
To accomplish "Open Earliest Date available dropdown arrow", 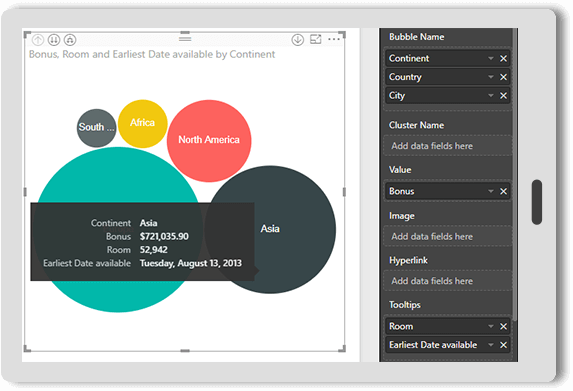I will click(x=491, y=345).
